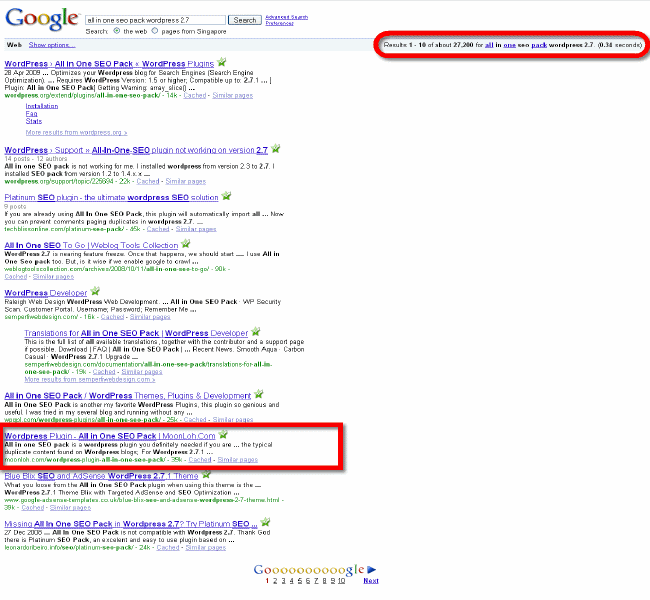The height and width of the screenshot is (600, 650).
Task: Star the All in One SEO Pack WordPress Plugins result
Action: tap(222, 62)
